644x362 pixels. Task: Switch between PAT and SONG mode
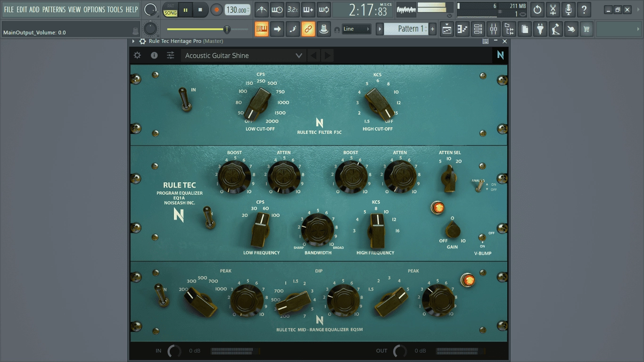171,10
